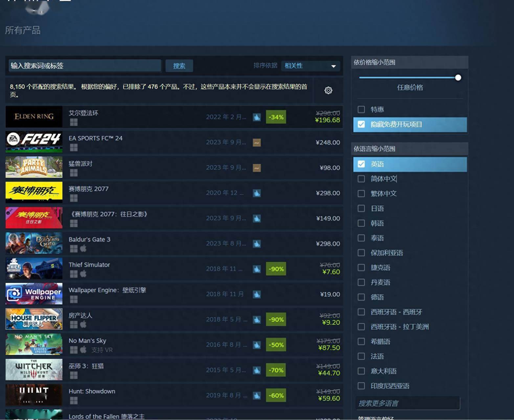
Task: Click the -34% discount badge for 艾尔登法环
Action: [276, 117]
